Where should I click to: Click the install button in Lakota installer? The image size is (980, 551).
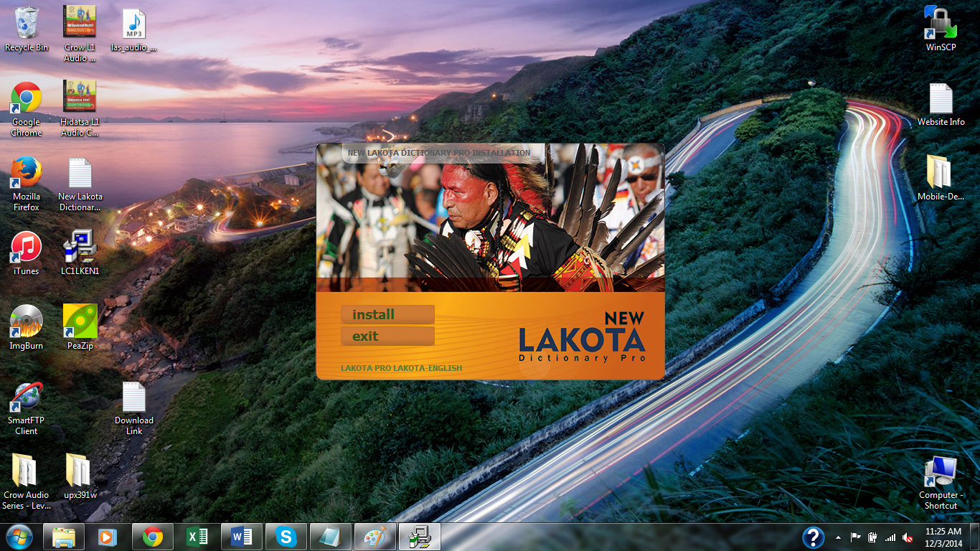387,314
